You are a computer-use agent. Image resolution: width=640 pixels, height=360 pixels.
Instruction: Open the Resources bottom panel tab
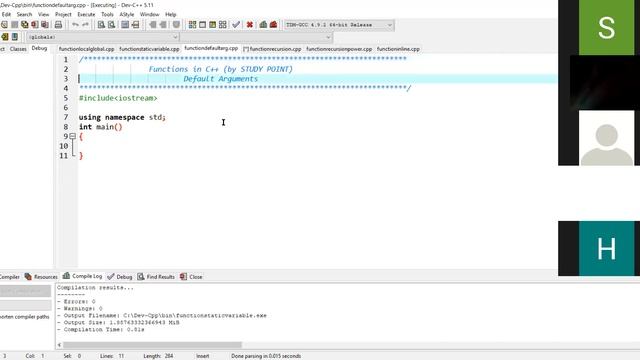pyautogui.click(x=41, y=277)
